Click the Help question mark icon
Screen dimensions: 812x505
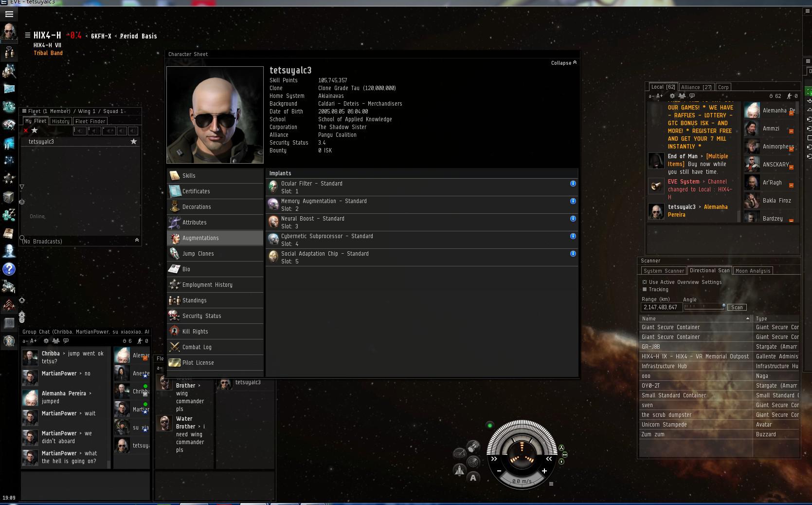[9, 269]
